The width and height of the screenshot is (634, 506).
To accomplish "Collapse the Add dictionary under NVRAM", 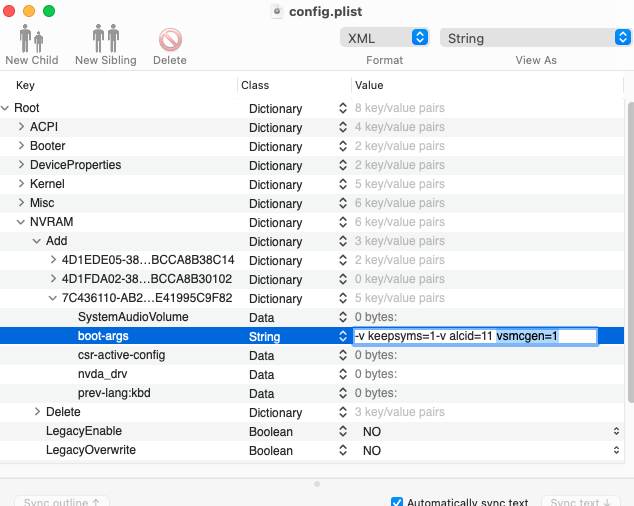I will point(37,241).
